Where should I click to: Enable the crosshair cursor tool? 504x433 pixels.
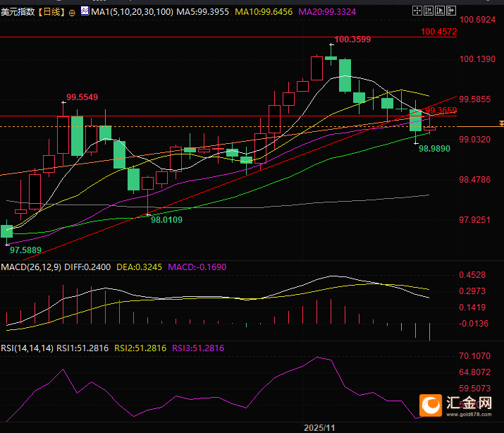click(417, 11)
